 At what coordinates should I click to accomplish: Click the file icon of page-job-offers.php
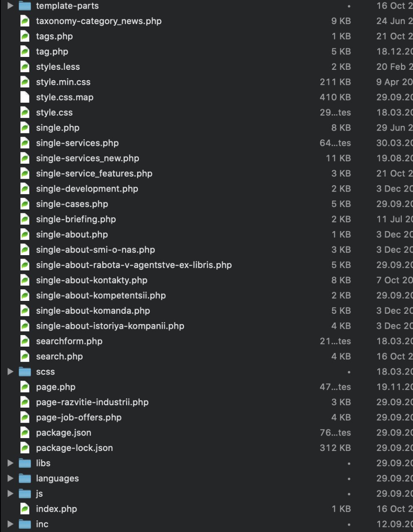[x=25, y=417]
